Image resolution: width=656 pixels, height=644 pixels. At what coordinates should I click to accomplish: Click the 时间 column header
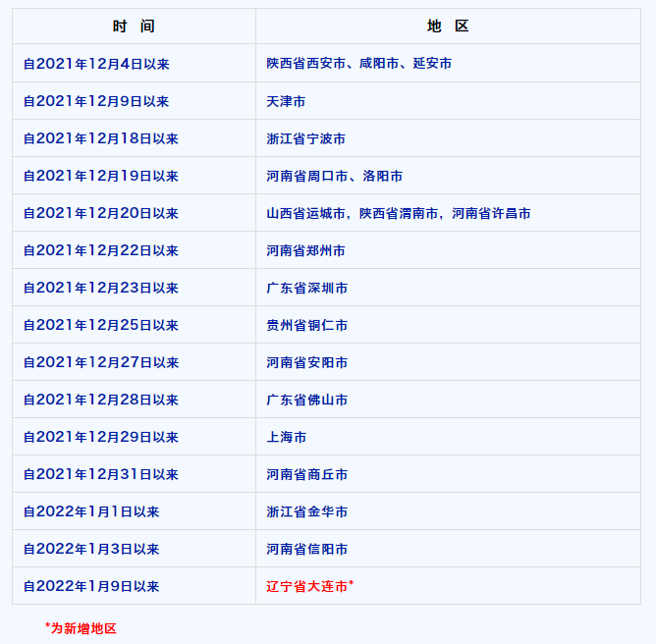(134, 26)
